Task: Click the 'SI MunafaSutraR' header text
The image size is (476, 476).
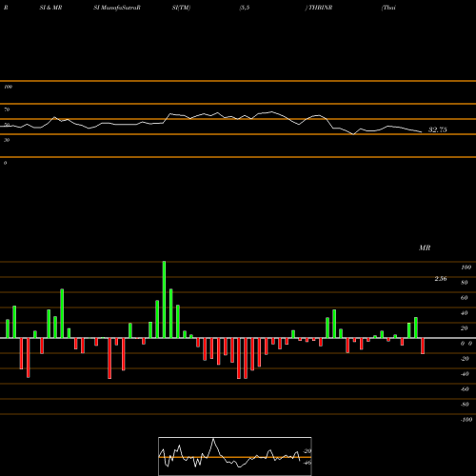Action: (x=117, y=8)
